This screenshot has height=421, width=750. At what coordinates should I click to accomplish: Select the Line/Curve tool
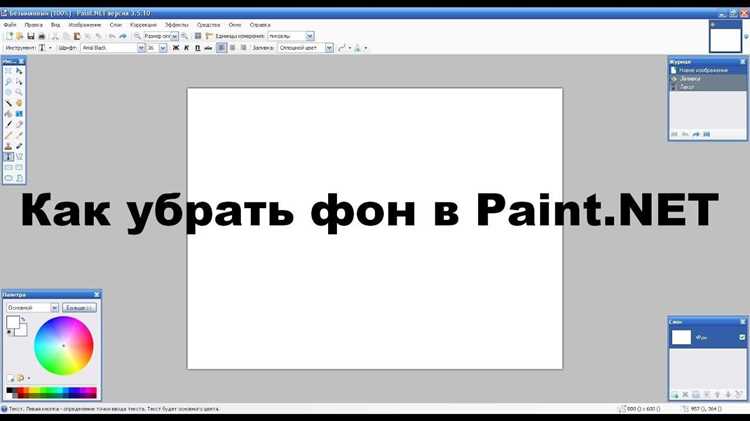point(19,157)
